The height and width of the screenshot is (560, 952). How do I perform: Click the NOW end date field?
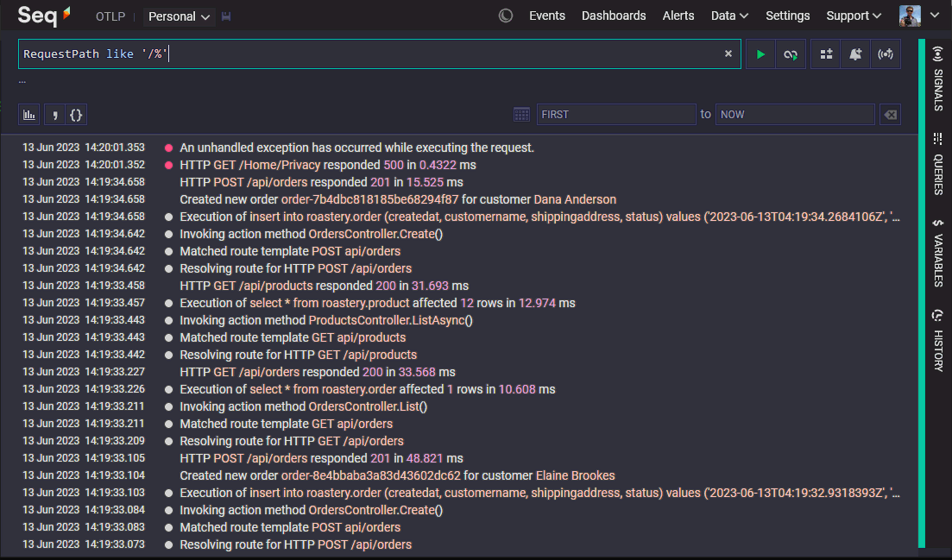click(795, 114)
